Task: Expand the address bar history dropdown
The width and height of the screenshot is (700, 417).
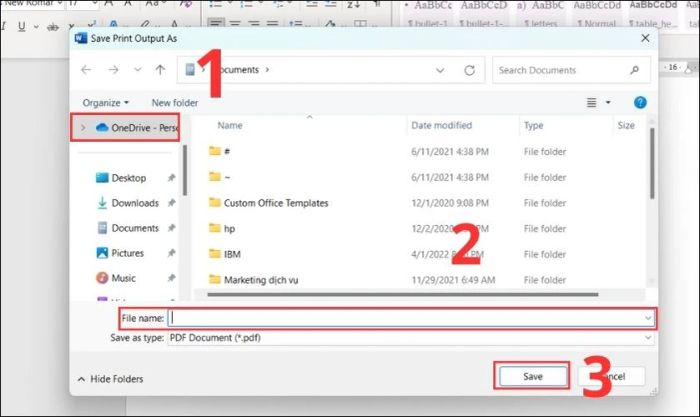Action: [440, 70]
